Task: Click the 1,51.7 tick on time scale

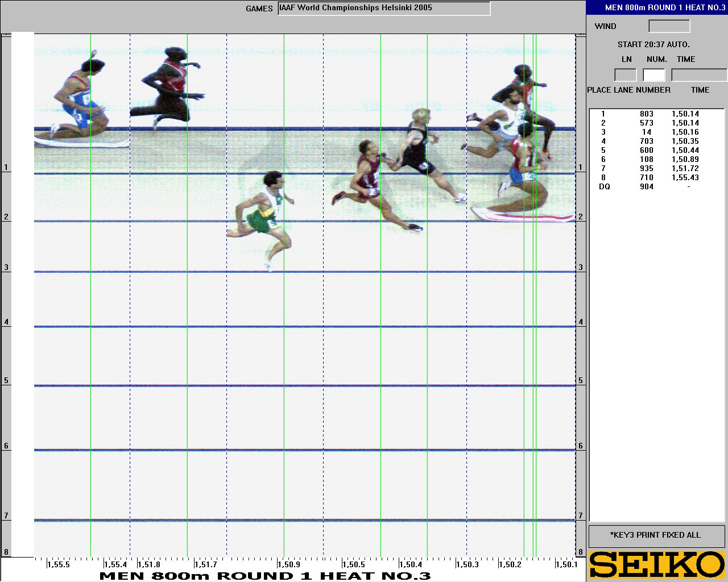Action: point(205,564)
